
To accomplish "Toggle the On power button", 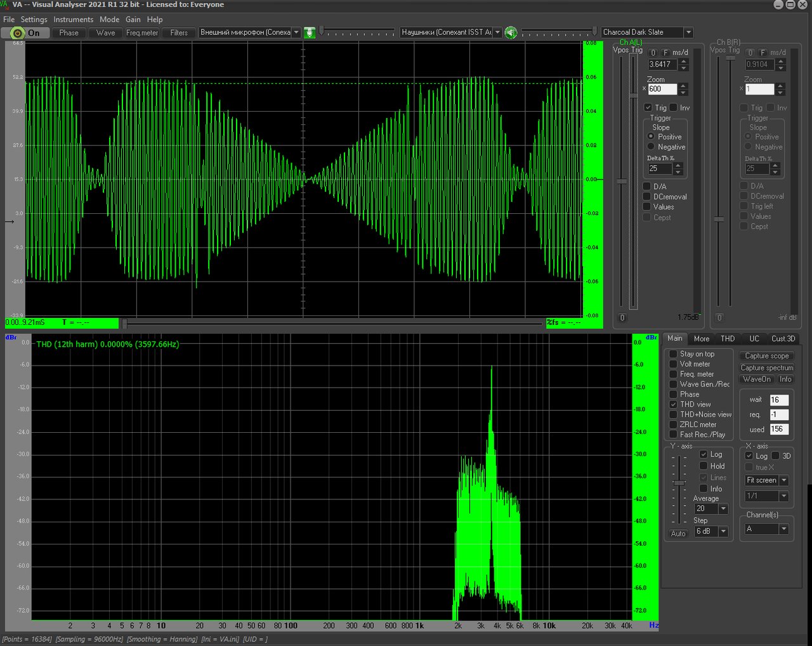I will click(25, 33).
